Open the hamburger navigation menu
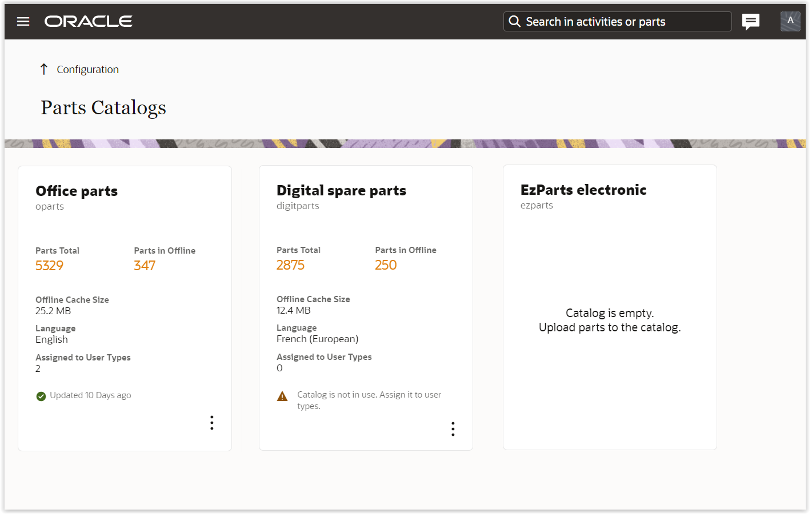This screenshot has height=517, width=812. [23, 22]
